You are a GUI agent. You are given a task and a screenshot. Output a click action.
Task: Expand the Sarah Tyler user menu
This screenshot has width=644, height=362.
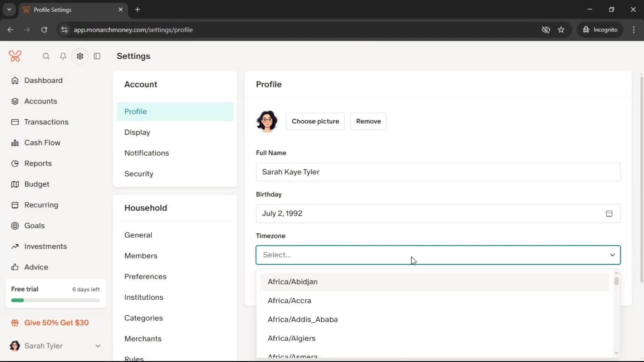pos(98,346)
